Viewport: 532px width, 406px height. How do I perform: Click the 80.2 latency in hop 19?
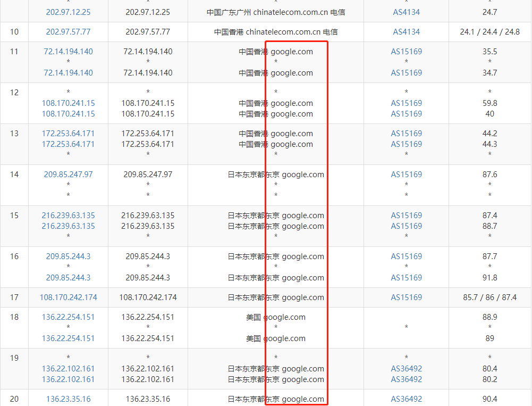point(489,379)
